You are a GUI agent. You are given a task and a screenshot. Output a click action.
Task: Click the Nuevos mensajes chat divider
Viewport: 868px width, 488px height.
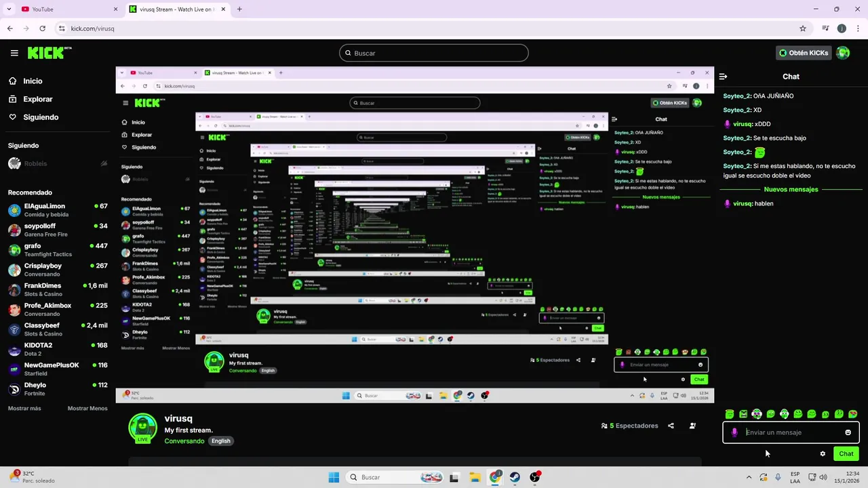tap(791, 190)
